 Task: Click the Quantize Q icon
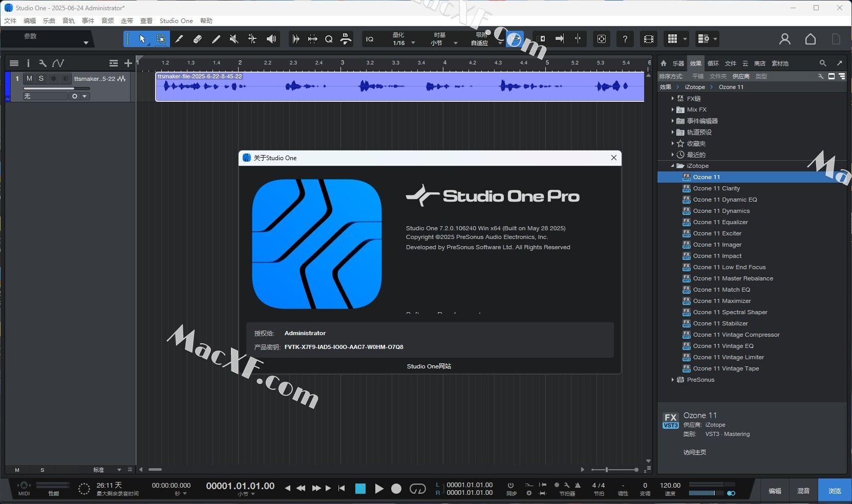(x=329, y=39)
